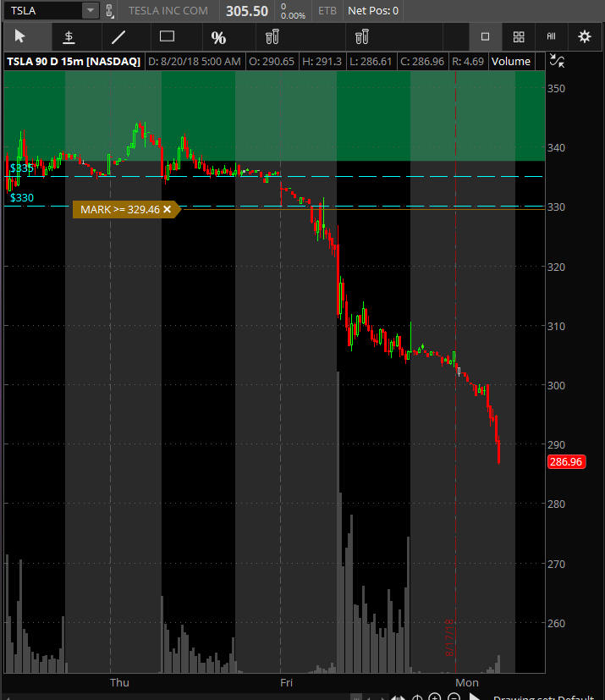The image size is (605, 700).
Task: Remove the MARK >= 329.46 alert
Action: (x=168, y=209)
